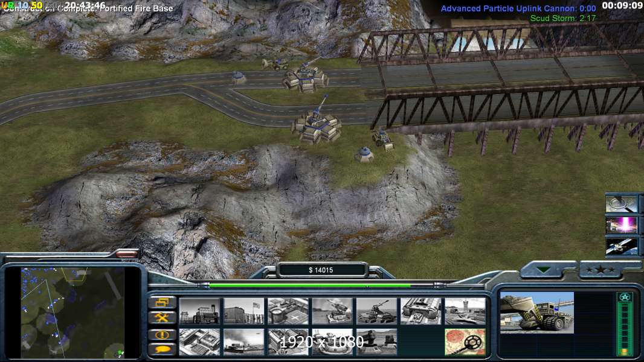Place beacon using exclamation mark button
Screen dimensions: 644x362
(x=162, y=334)
